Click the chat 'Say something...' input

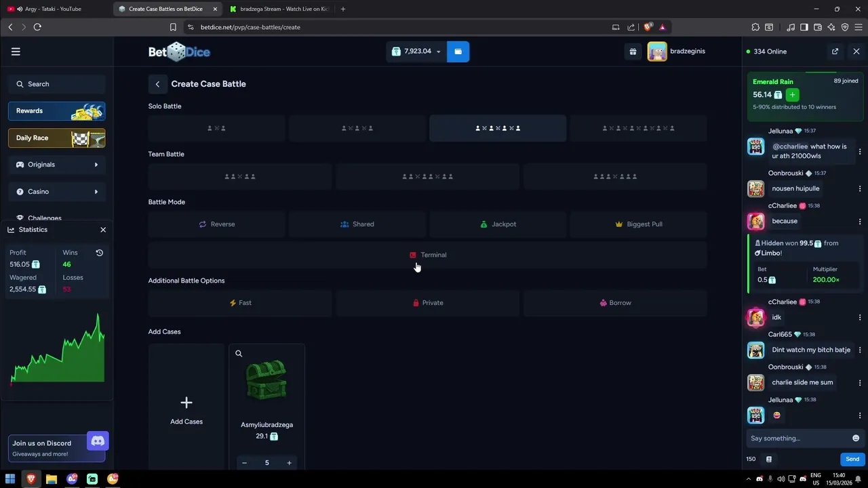pyautogui.click(x=799, y=439)
